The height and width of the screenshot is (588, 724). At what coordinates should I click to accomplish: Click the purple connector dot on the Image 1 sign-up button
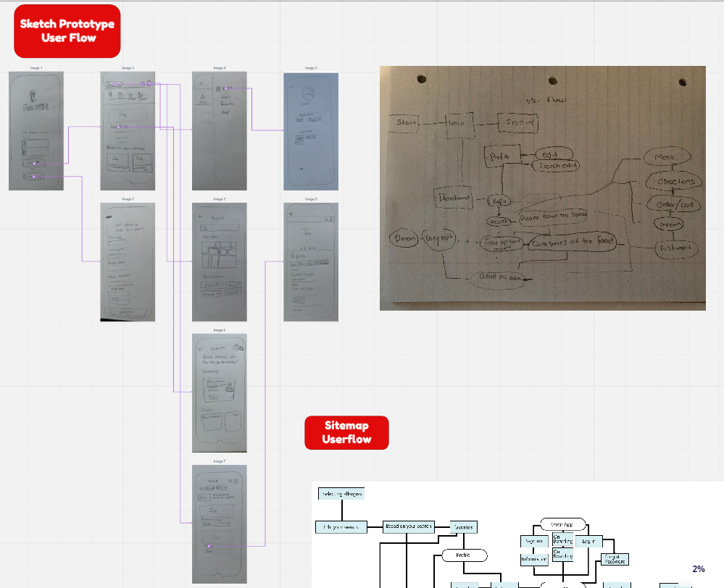click(x=33, y=176)
